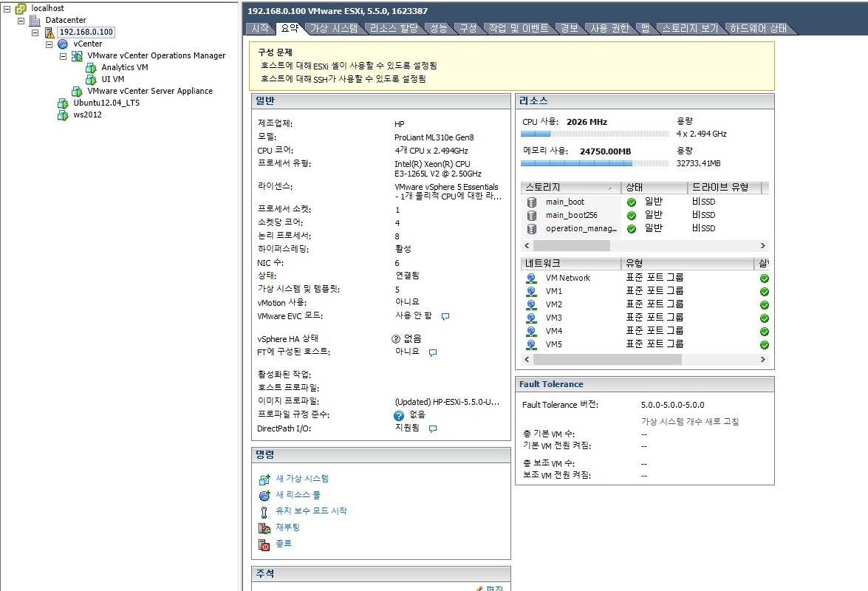Image resolution: width=868 pixels, height=591 pixels.
Task: Click the 유형 network column header
Action: (687, 264)
